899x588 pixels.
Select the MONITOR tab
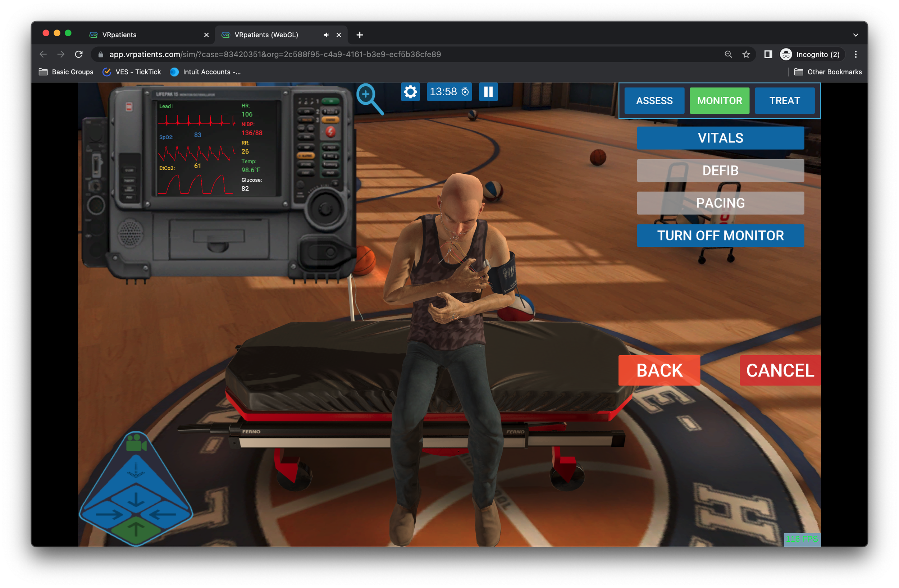(719, 100)
